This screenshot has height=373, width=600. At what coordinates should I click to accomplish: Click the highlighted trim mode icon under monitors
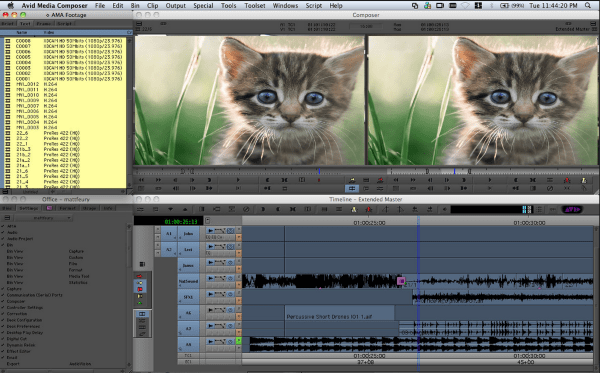tap(352, 188)
